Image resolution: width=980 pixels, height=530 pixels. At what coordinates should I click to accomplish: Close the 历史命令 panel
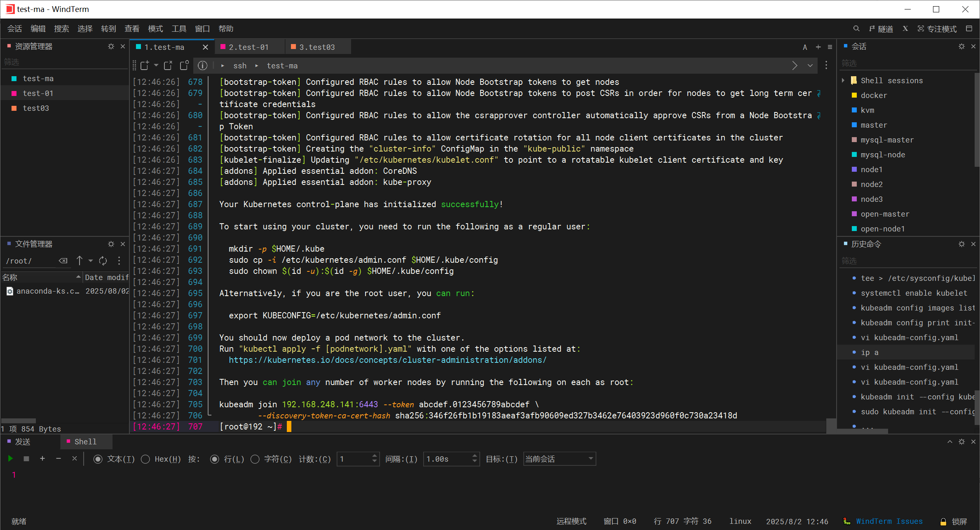click(x=973, y=244)
